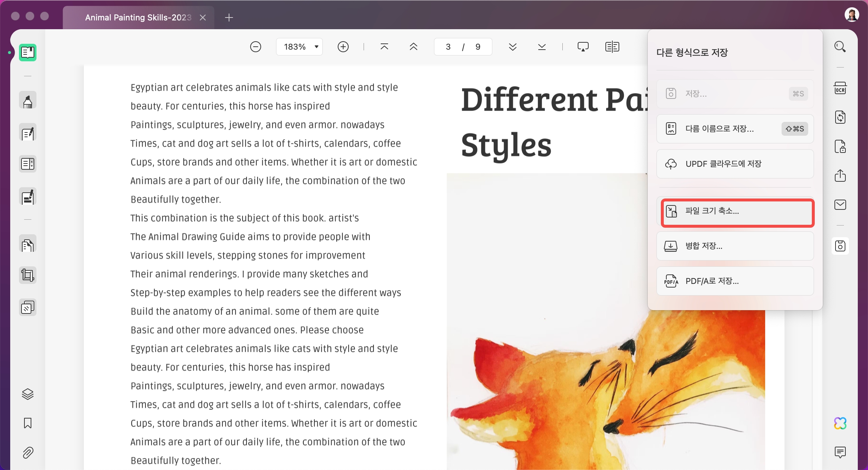
Task: Select the Comment highlighter tool
Action: click(28, 100)
